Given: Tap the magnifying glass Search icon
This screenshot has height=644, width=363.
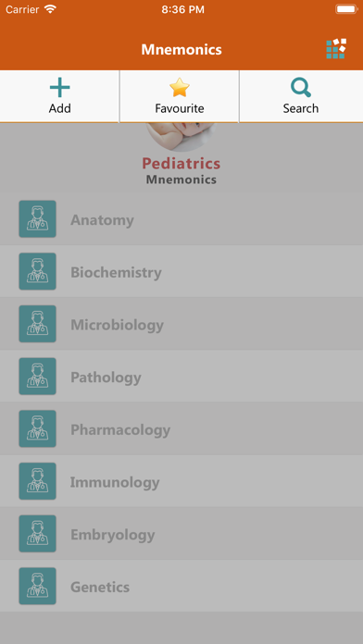Looking at the screenshot, I should pos(301,88).
